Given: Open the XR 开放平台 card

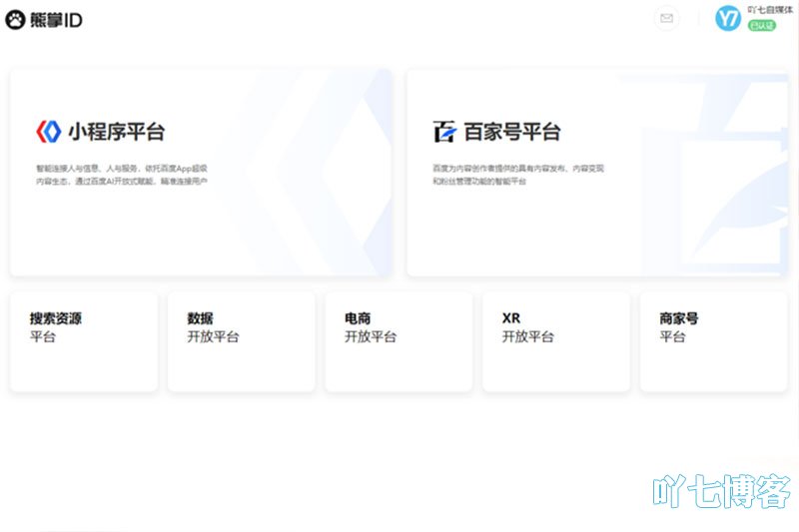Looking at the screenshot, I should pos(555,340).
